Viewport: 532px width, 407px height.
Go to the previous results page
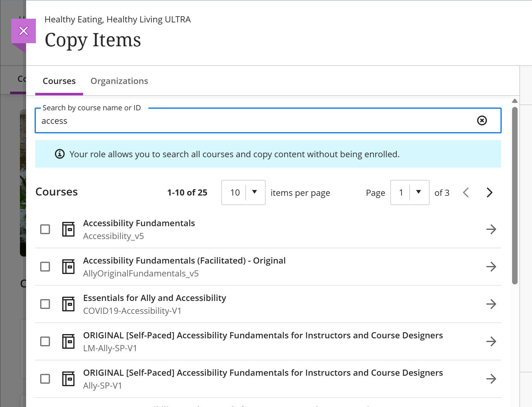pyautogui.click(x=466, y=192)
